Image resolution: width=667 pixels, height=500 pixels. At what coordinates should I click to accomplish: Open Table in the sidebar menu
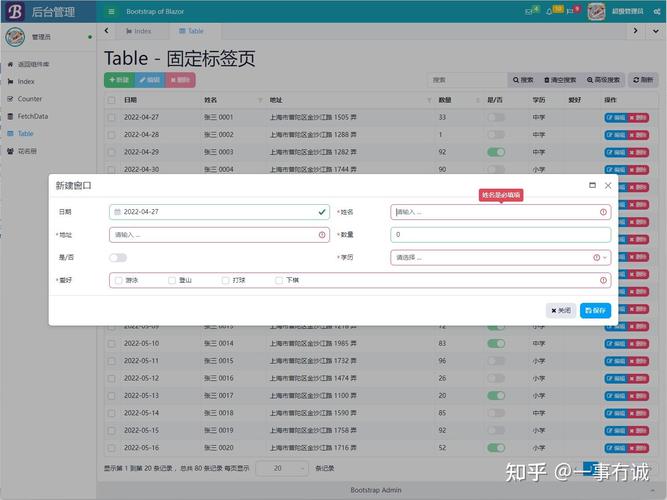click(26, 134)
